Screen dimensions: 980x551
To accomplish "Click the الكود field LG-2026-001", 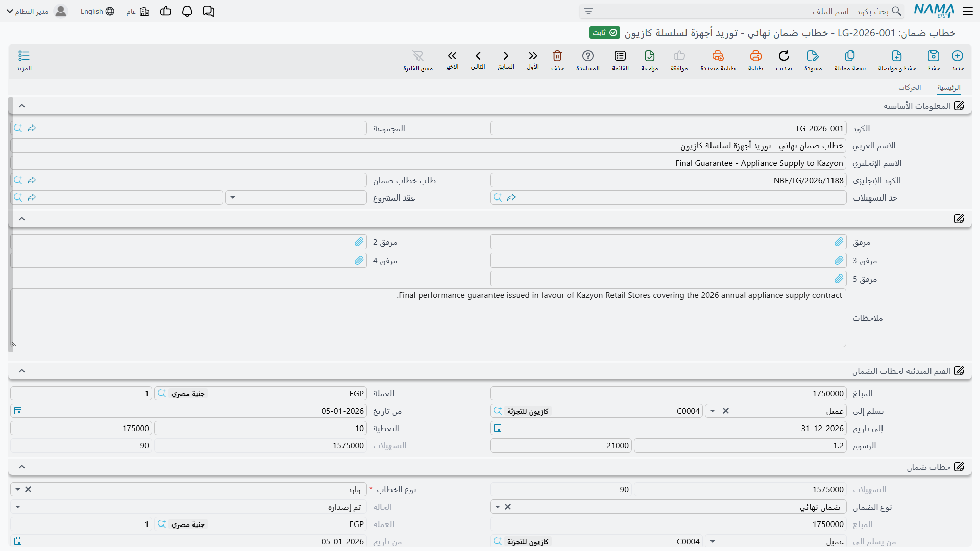I will tap(668, 128).
